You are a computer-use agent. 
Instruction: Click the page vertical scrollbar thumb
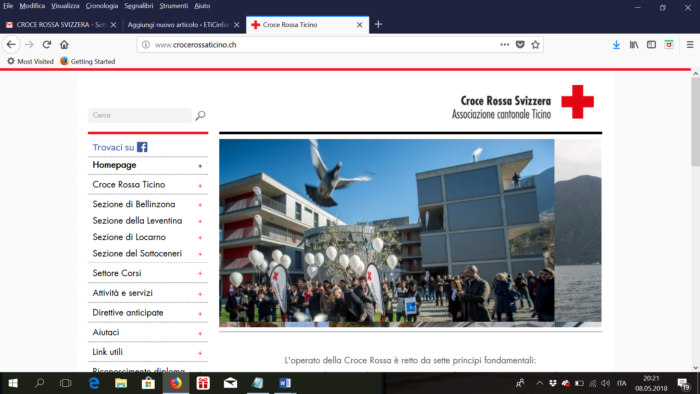click(x=695, y=123)
